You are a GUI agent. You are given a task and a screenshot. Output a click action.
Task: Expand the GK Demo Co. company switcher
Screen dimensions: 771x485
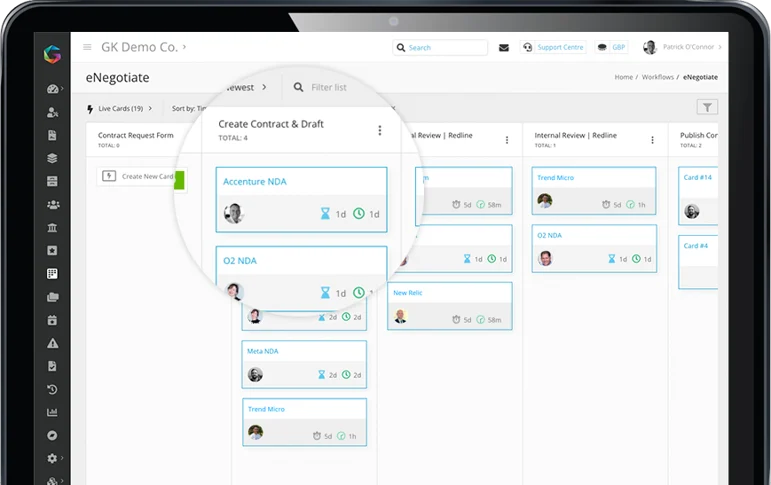[144, 47]
